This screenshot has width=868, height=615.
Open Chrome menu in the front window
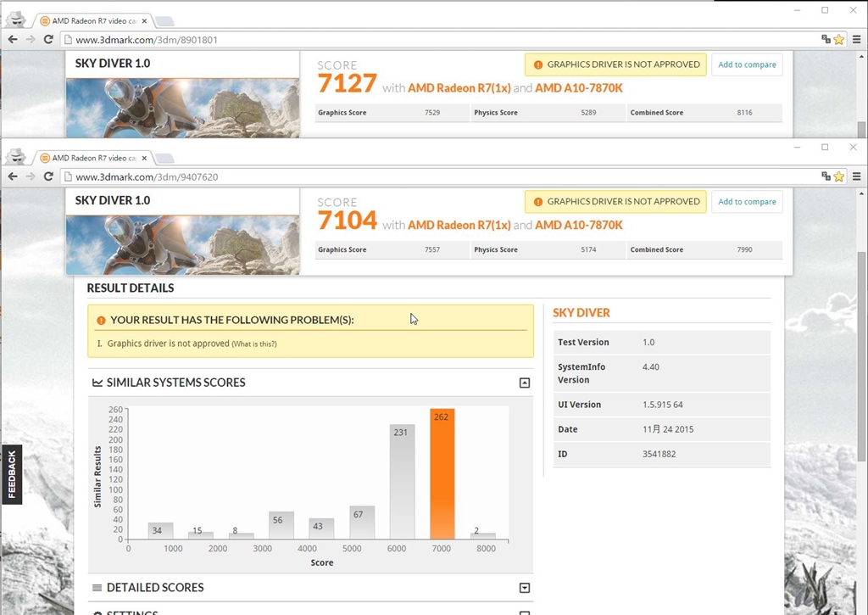tap(856, 176)
